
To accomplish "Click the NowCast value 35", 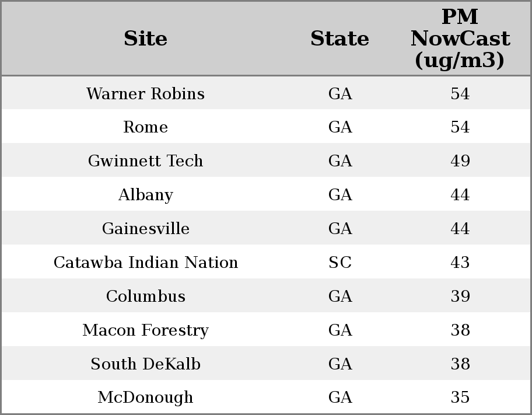I will click(460, 397).
